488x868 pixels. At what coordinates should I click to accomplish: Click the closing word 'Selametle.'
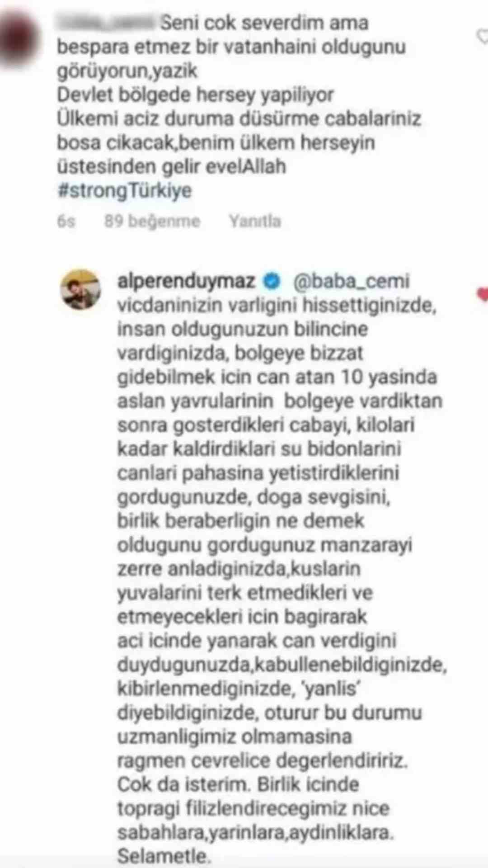(x=164, y=856)
